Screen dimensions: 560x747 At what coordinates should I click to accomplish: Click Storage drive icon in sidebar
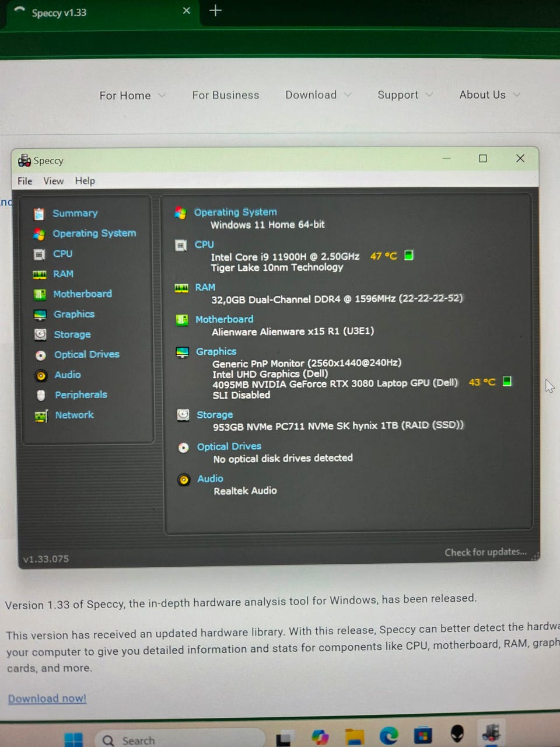[x=40, y=334]
